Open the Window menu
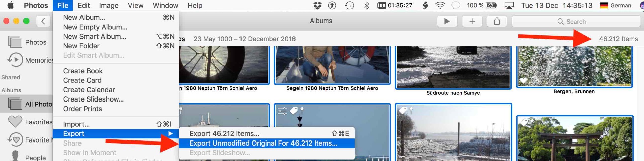Screen dimensions: 644x161 [x=165, y=5]
